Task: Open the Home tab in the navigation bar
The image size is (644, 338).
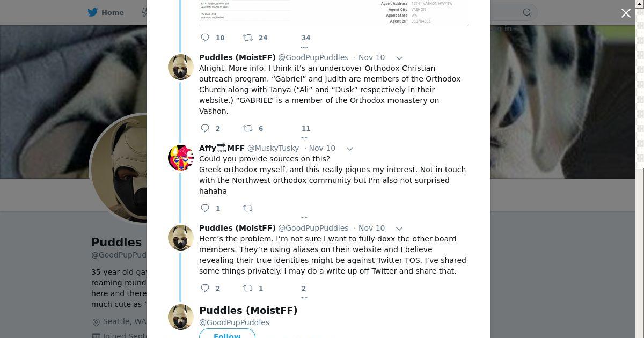Action: click(x=106, y=12)
